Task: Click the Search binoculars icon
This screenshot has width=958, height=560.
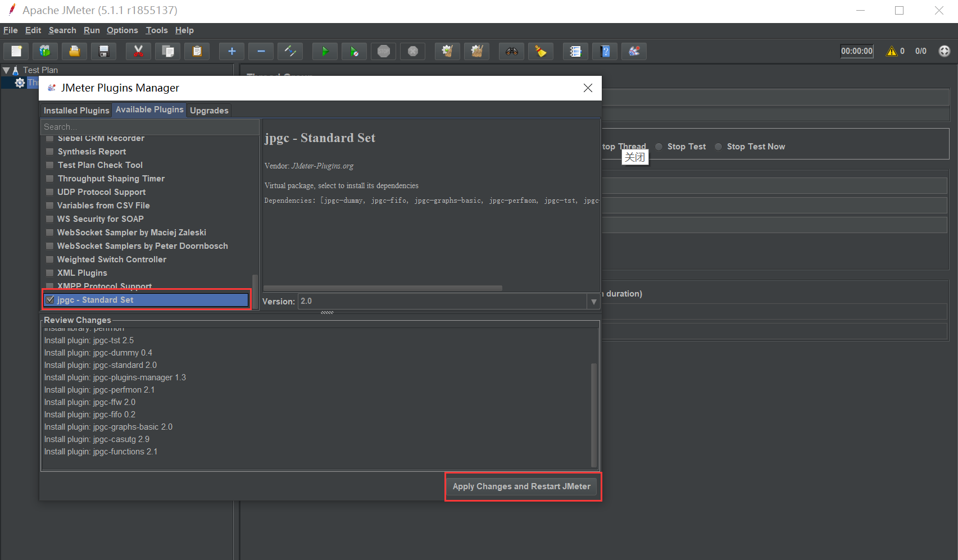Action: click(511, 51)
